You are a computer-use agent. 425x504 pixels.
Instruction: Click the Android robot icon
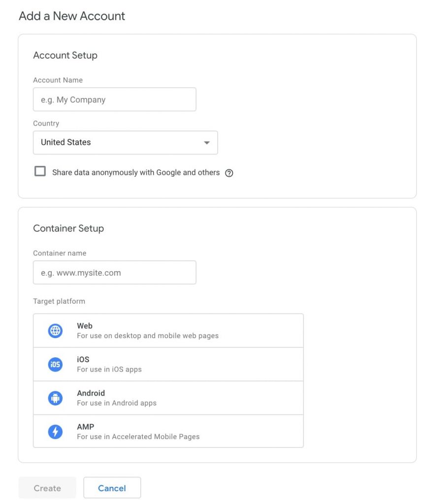pyautogui.click(x=55, y=398)
